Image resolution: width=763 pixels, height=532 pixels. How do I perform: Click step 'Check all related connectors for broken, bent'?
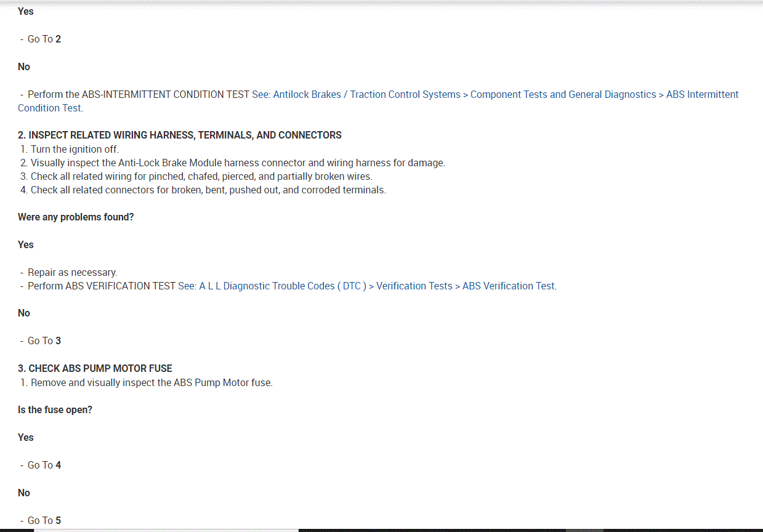coord(208,190)
